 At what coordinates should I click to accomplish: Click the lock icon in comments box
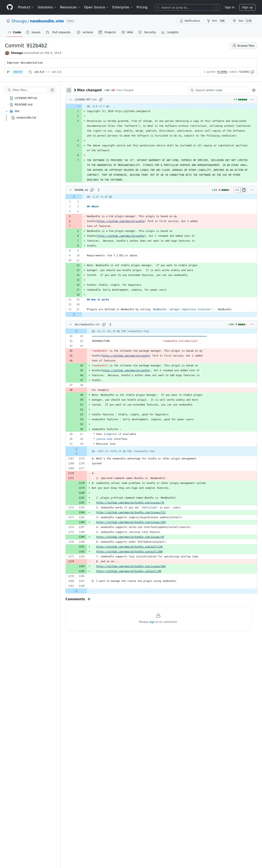158,616
